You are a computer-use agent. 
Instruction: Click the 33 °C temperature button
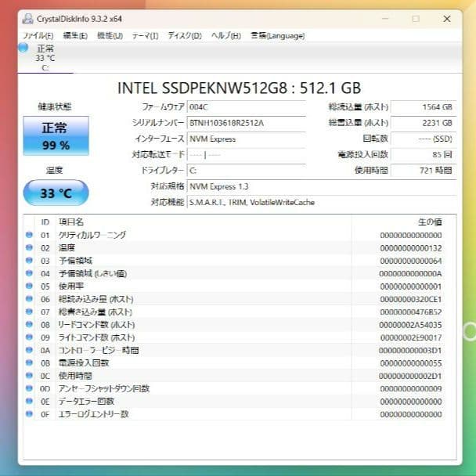click(x=56, y=193)
